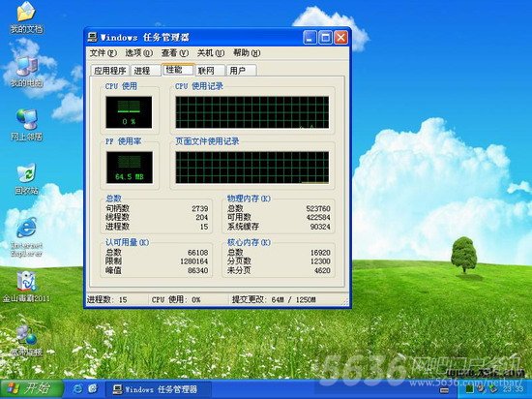Viewport: 532px width, 399px height.
Task: Open the 查看(V) menu
Action: point(175,53)
